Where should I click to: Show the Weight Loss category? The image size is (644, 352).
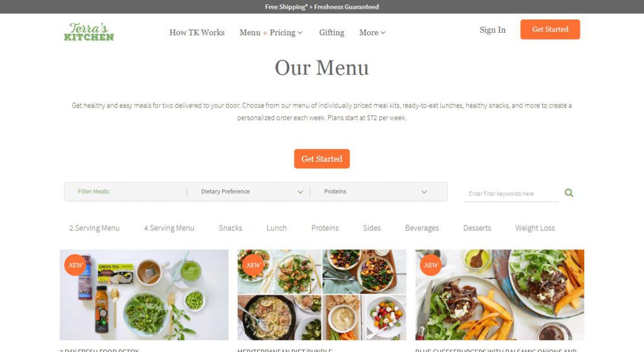(535, 228)
